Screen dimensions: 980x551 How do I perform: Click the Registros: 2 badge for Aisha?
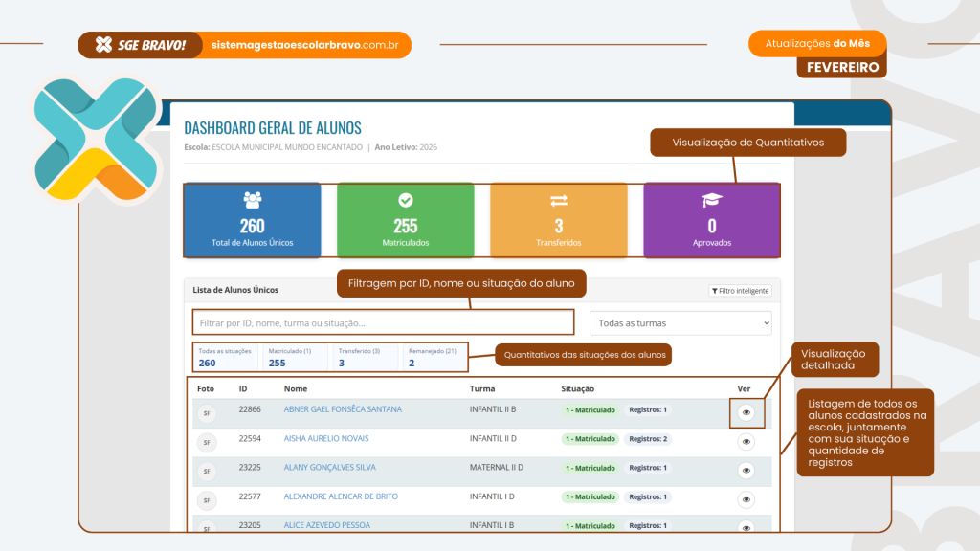[x=648, y=439]
